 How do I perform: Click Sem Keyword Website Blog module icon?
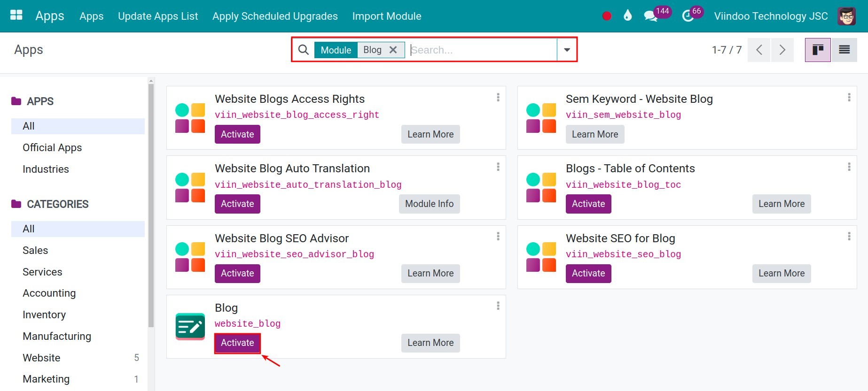pyautogui.click(x=541, y=118)
